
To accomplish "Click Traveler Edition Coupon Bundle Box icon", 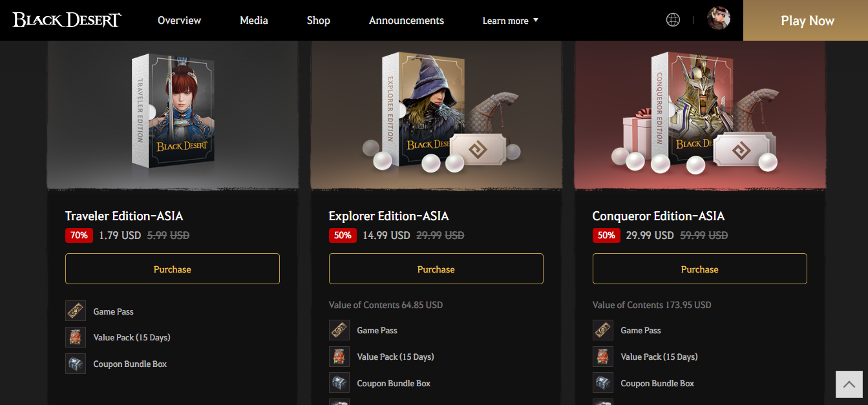I will point(76,364).
